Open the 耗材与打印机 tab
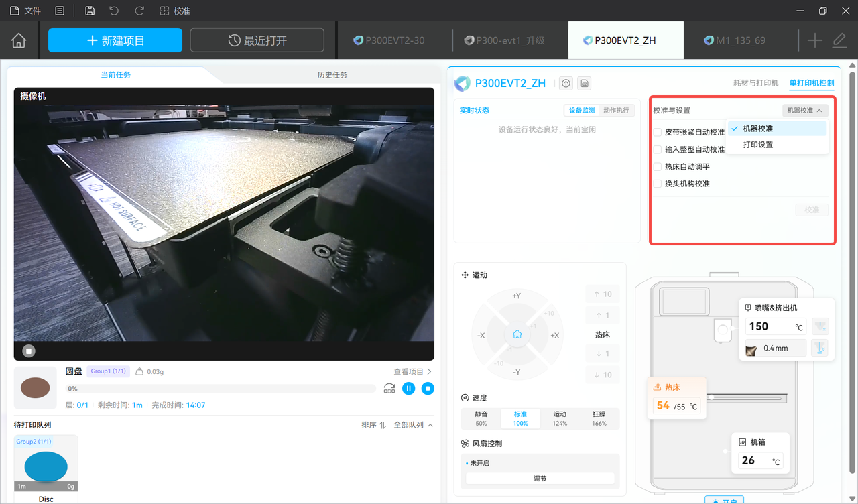The width and height of the screenshot is (858, 504). point(756,83)
